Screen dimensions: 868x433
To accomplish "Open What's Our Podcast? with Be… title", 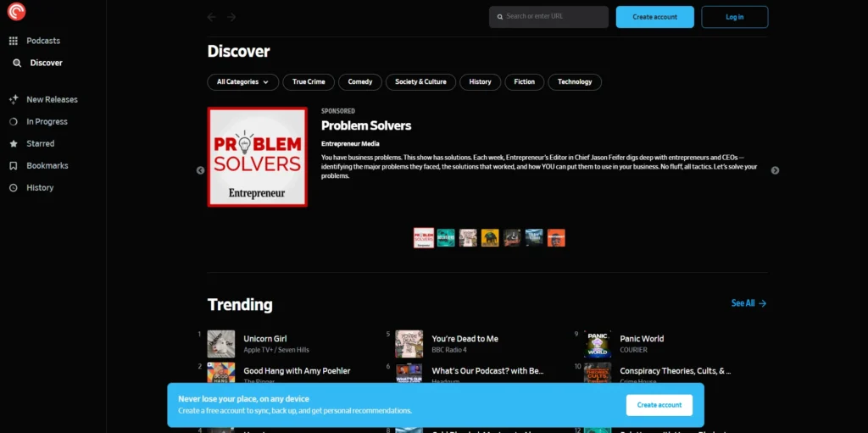I will 487,371.
